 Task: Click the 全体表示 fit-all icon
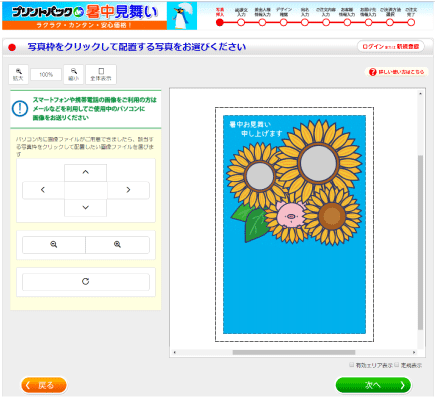(101, 74)
